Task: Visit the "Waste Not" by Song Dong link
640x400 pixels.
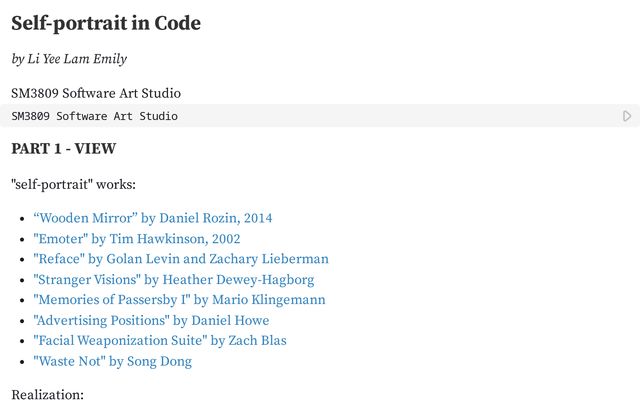Action: point(113,361)
